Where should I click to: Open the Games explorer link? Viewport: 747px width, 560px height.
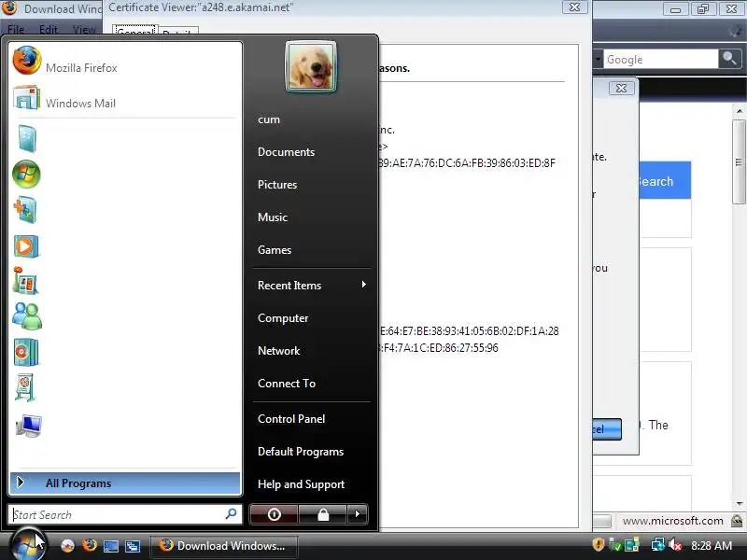pyautogui.click(x=275, y=250)
